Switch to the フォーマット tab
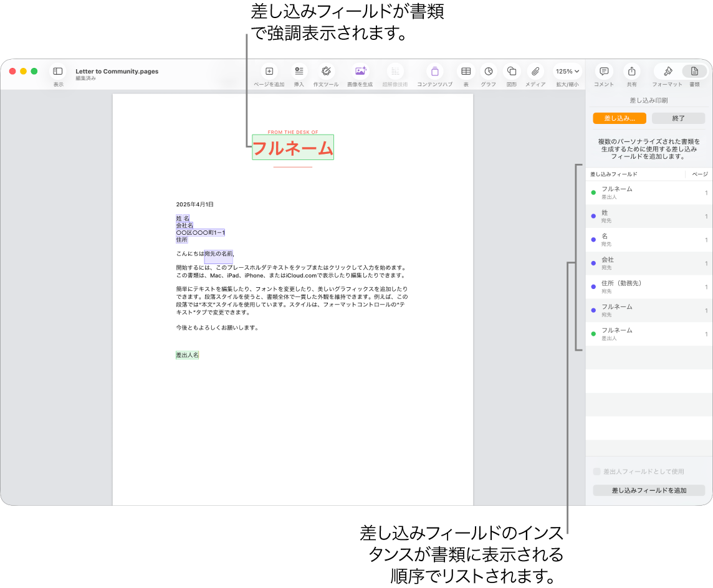 [x=668, y=70]
